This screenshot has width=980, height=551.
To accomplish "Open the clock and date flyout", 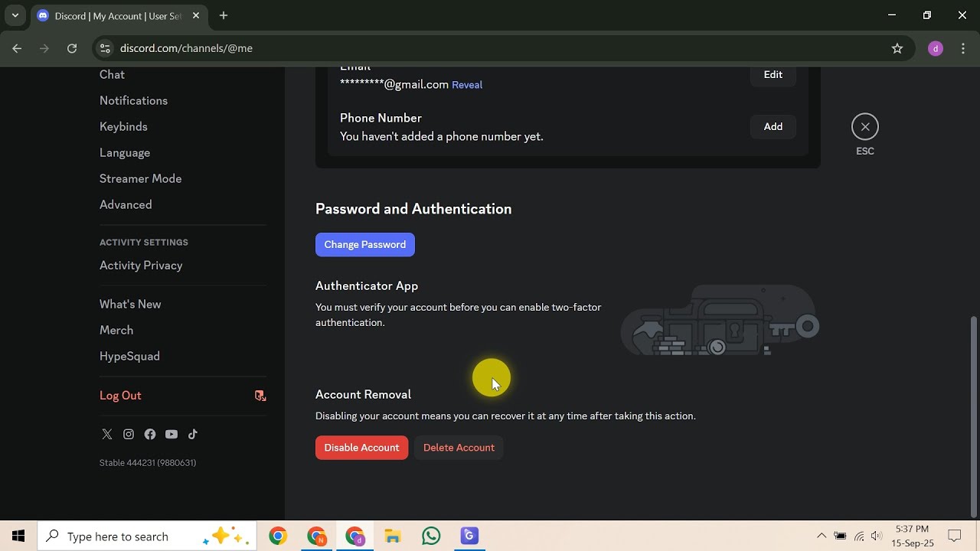I will click(912, 536).
